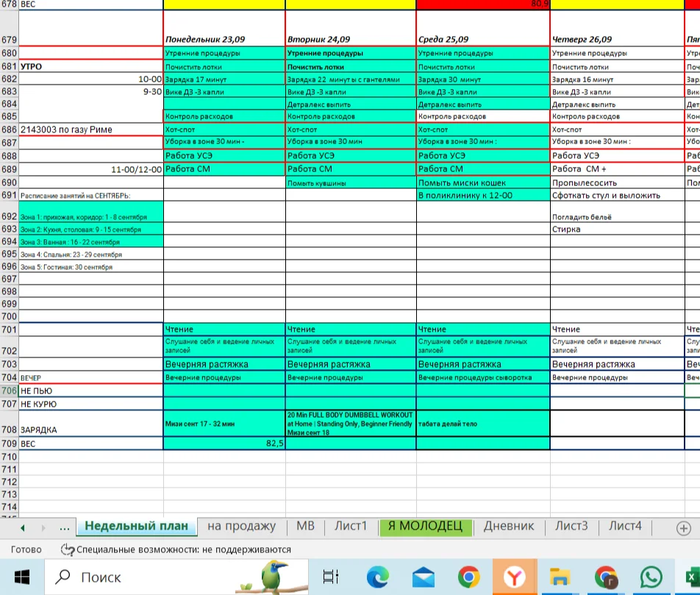
Task: Select the weight cell showing 82,5
Action: click(x=224, y=443)
